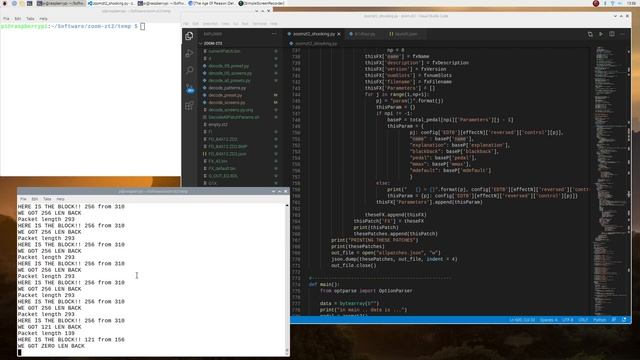This screenshot has height=360, width=640.
Task: Open Tabs menu in bottom terminal window
Action: pyautogui.click(x=47, y=199)
